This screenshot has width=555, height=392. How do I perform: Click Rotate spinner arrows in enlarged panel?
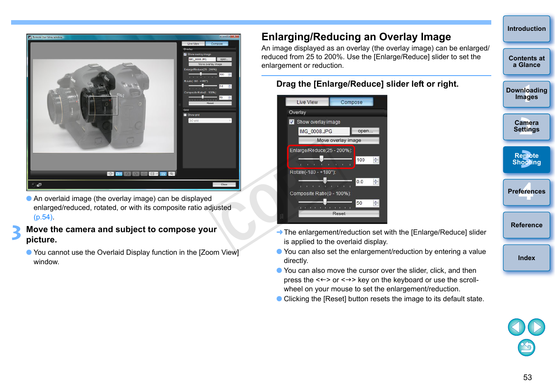coord(376,182)
